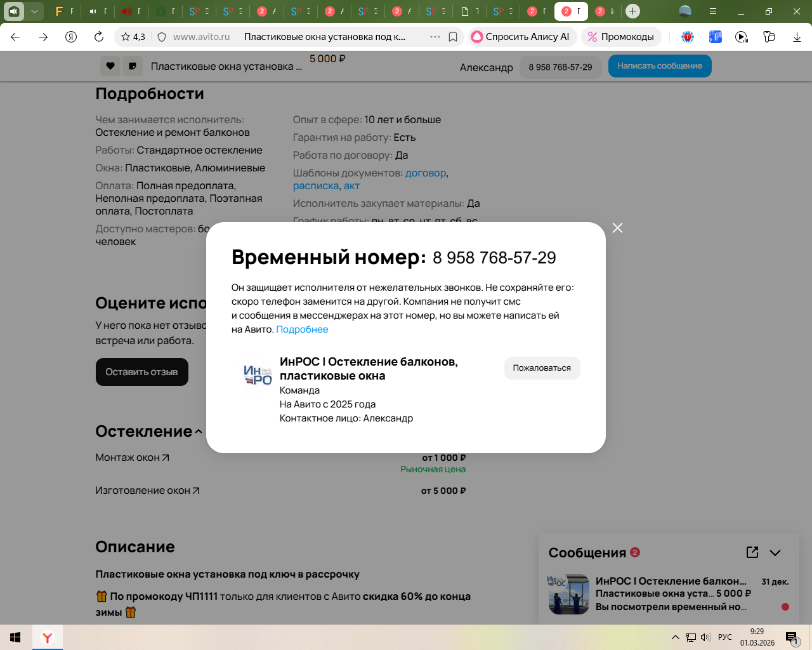Collapse the Сообщения panel

[x=775, y=553]
